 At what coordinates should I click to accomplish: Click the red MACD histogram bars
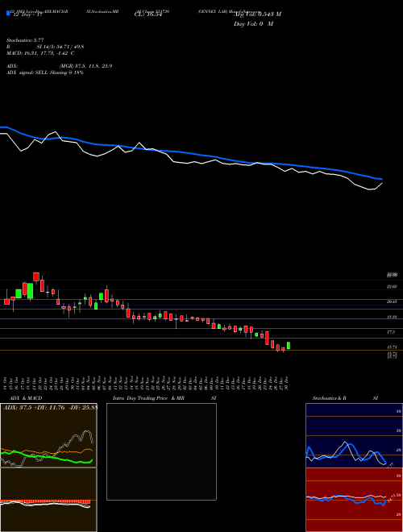coord(45,502)
